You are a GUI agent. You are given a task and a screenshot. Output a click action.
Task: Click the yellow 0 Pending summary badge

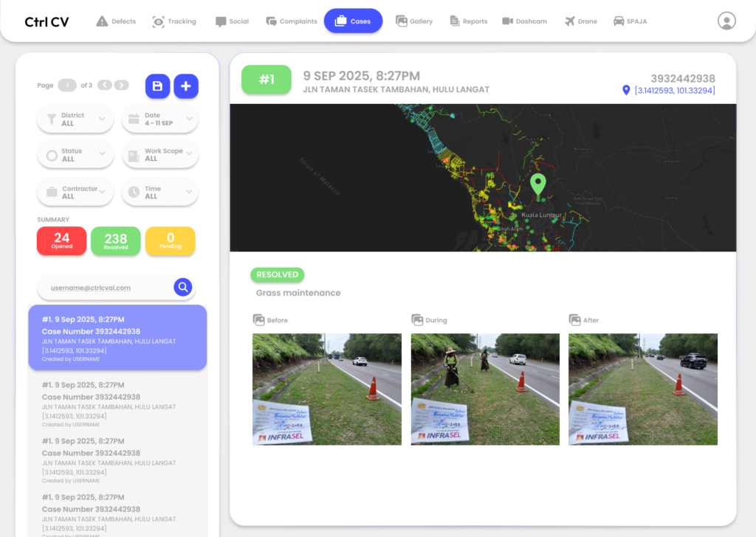click(171, 240)
